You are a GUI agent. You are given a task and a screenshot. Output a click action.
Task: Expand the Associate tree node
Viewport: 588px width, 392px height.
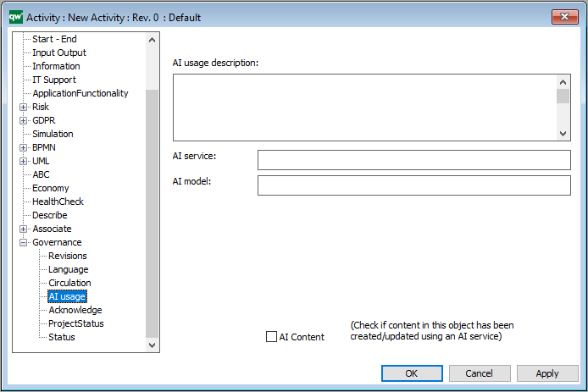[23, 229]
